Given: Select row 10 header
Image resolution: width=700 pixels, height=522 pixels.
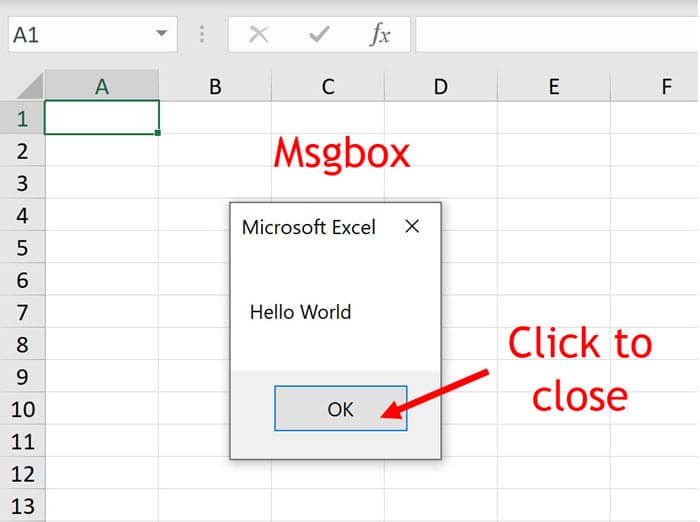Looking at the screenshot, I should click(22, 409).
